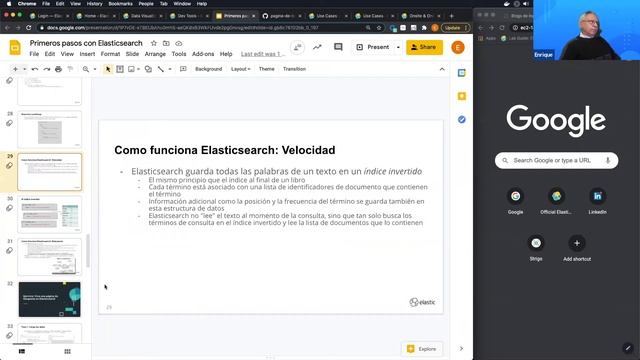This screenshot has width=640, height=360.
Task: Click the add comment toolbar icon
Action: point(183,69)
